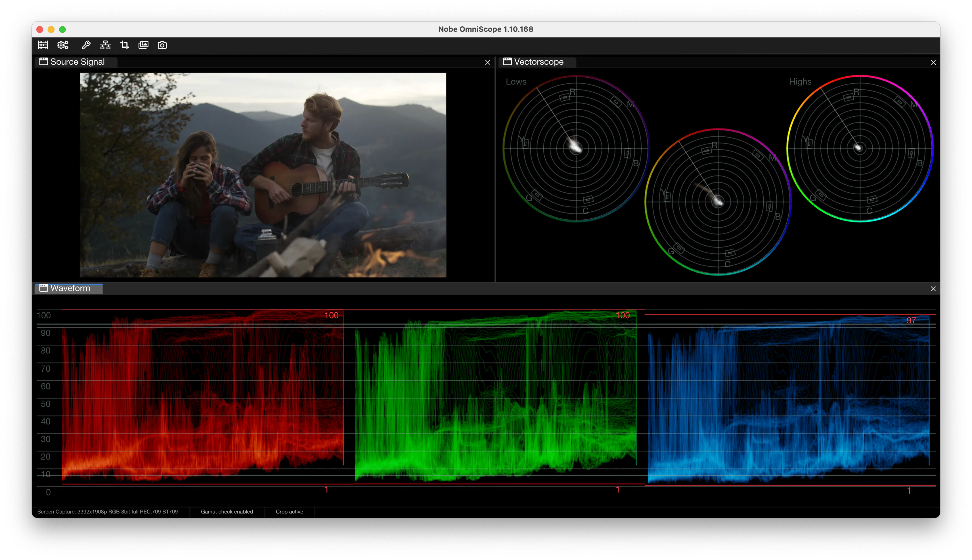Close the Vectorscope panel
The image size is (972, 560).
tap(933, 62)
